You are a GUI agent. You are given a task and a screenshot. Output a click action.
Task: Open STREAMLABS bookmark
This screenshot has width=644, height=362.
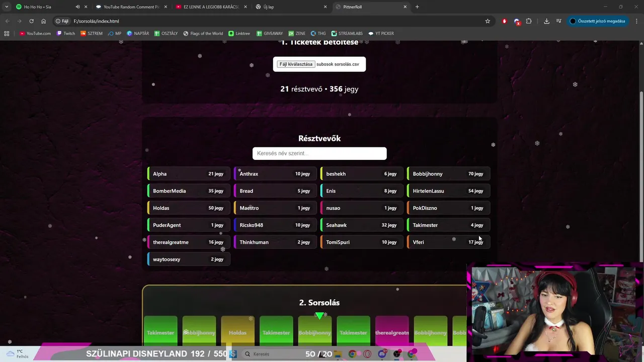coord(347,33)
